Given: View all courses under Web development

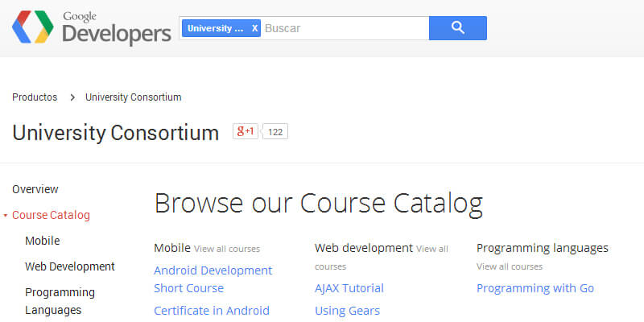Looking at the screenshot, I should click(382, 258).
